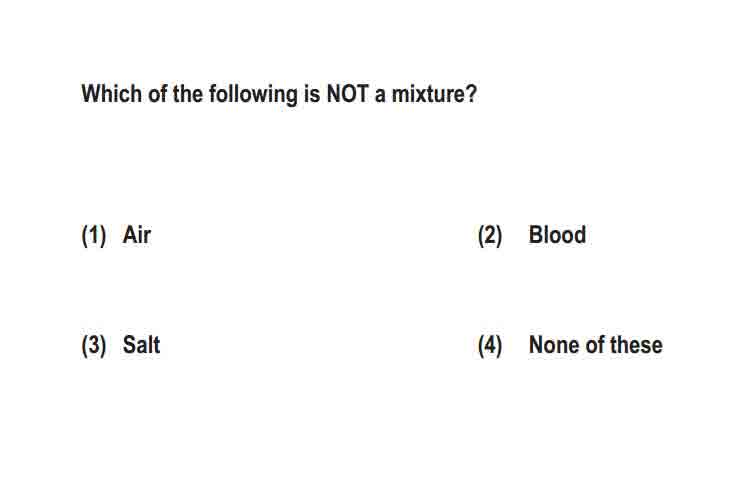Select the Air answer text
Viewport: 750px width, 500px height.
click(x=137, y=235)
